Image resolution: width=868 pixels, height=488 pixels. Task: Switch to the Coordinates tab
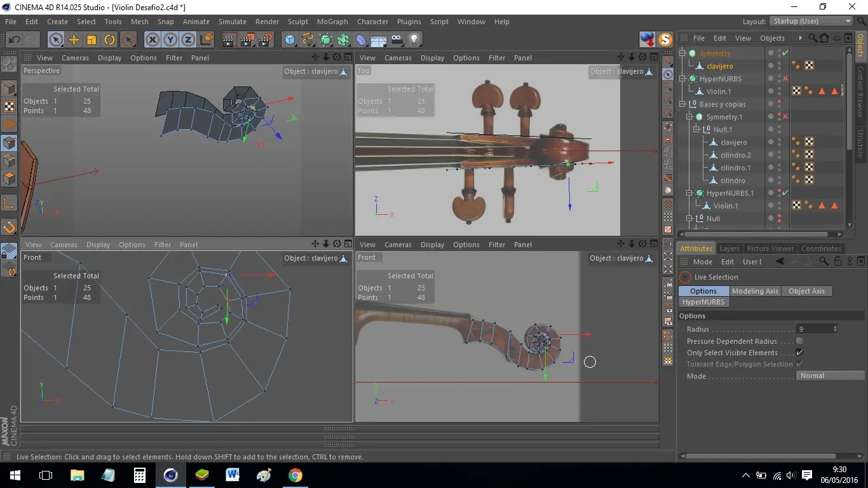pyautogui.click(x=821, y=248)
